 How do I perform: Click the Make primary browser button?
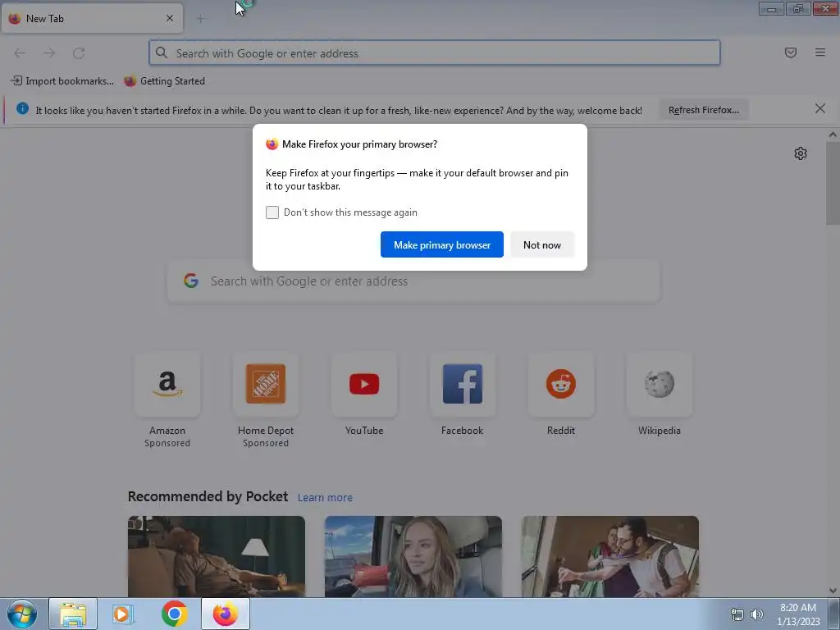coord(442,244)
